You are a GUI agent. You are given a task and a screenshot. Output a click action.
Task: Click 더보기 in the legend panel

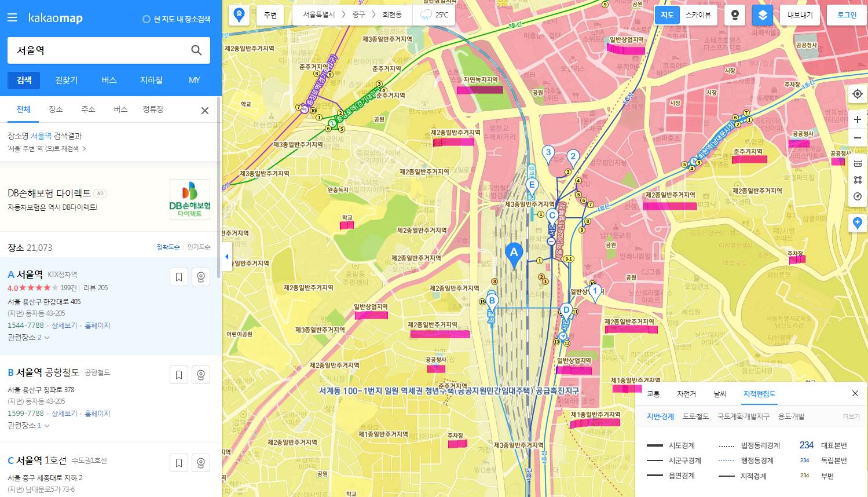coord(851,417)
